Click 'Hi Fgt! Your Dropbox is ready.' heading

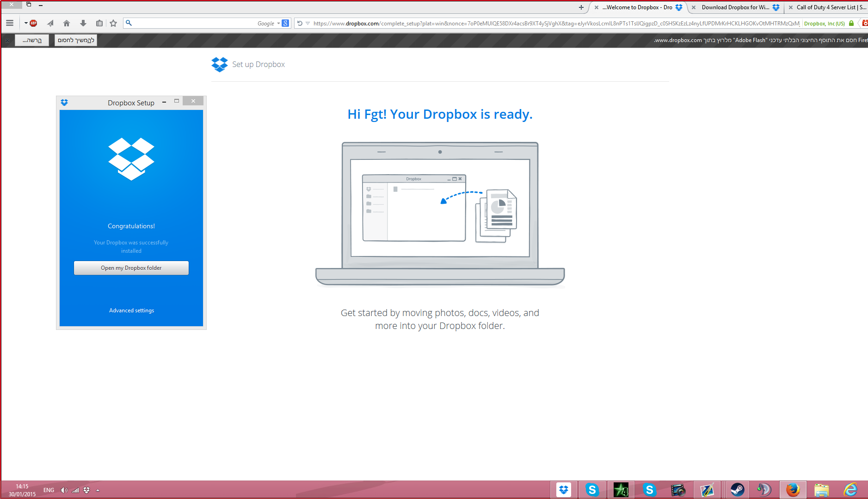click(x=440, y=114)
